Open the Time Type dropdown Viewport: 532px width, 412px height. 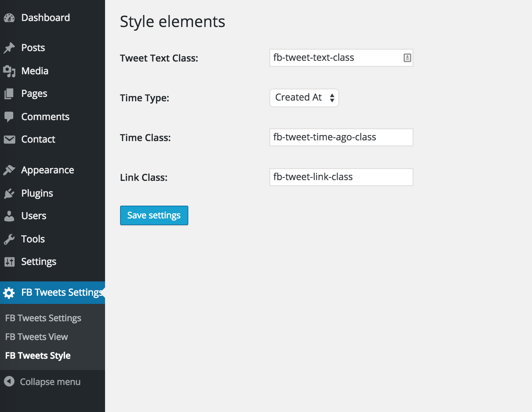point(304,98)
